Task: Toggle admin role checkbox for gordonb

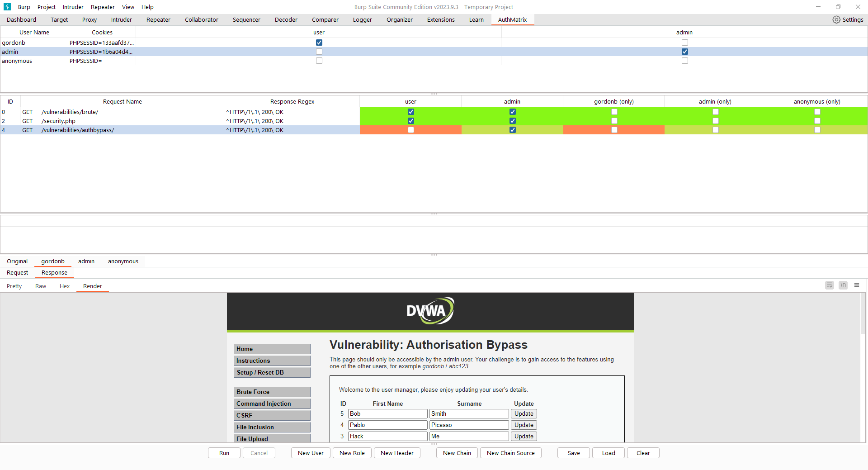Action: pyautogui.click(x=685, y=43)
